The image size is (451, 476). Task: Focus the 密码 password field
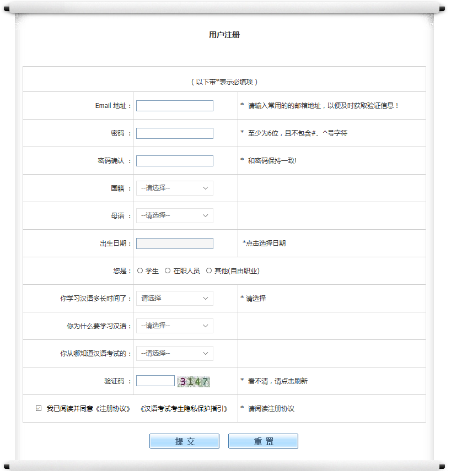tap(174, 133)
